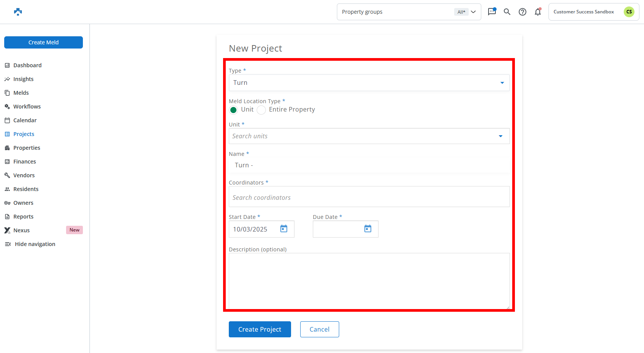Viewport: 644px width, 353px height.
Task: Open the chat messages icon
Action: (492, 12)
